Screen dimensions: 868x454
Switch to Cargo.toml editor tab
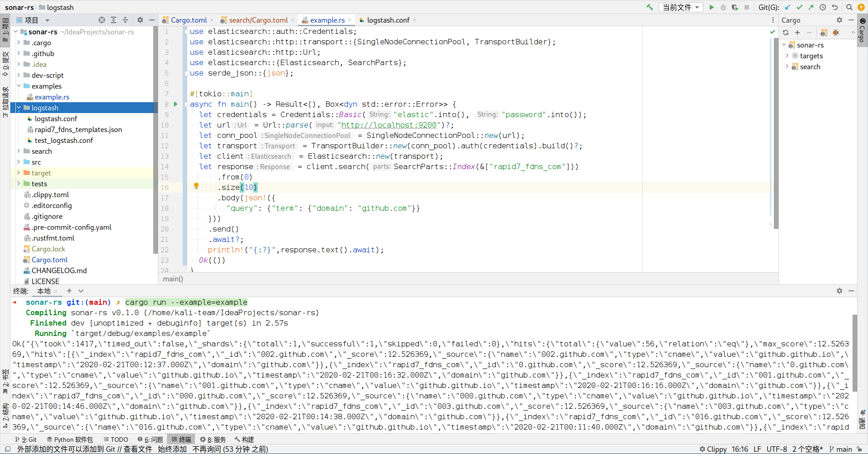[x=185, y=20]
